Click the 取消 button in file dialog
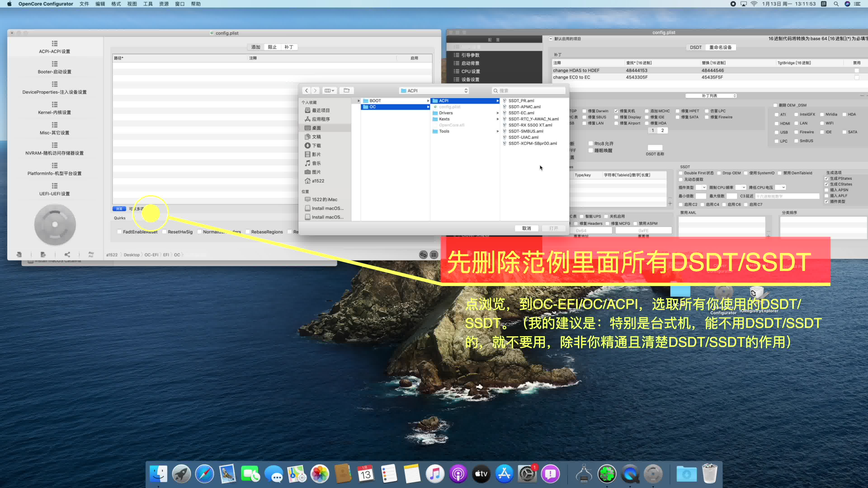Screen dimensions: 868x488 point(526,228)
